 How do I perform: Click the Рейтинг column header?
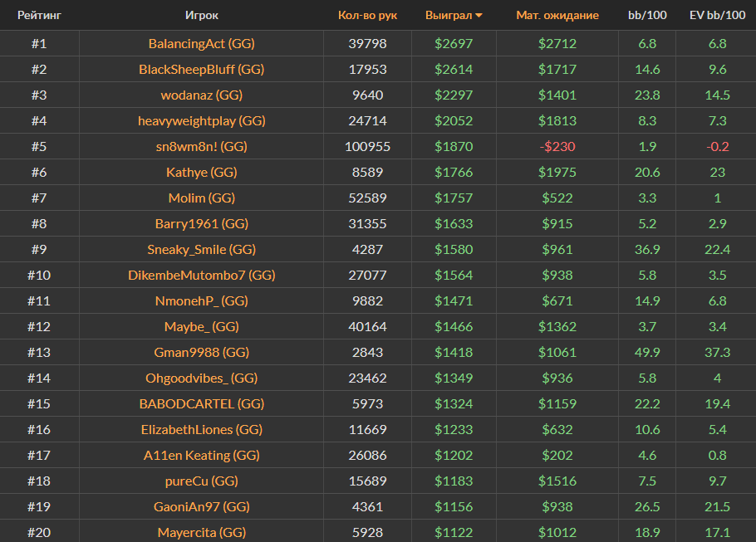pos(39,15)
